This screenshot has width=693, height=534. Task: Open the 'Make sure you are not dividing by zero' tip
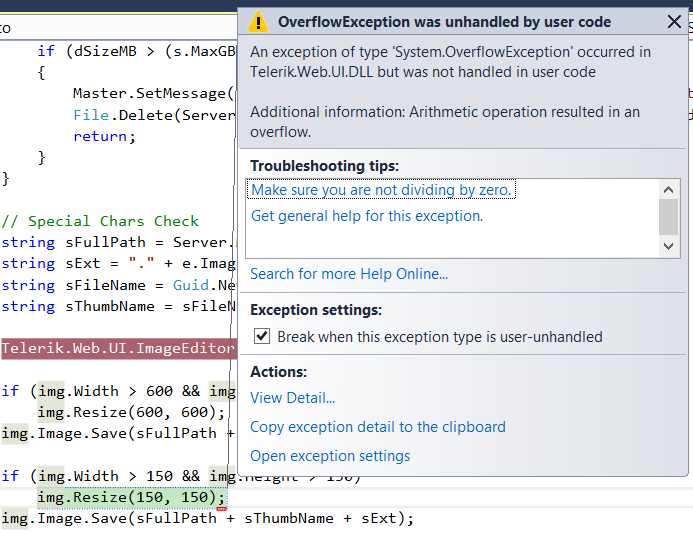[382, 190]
